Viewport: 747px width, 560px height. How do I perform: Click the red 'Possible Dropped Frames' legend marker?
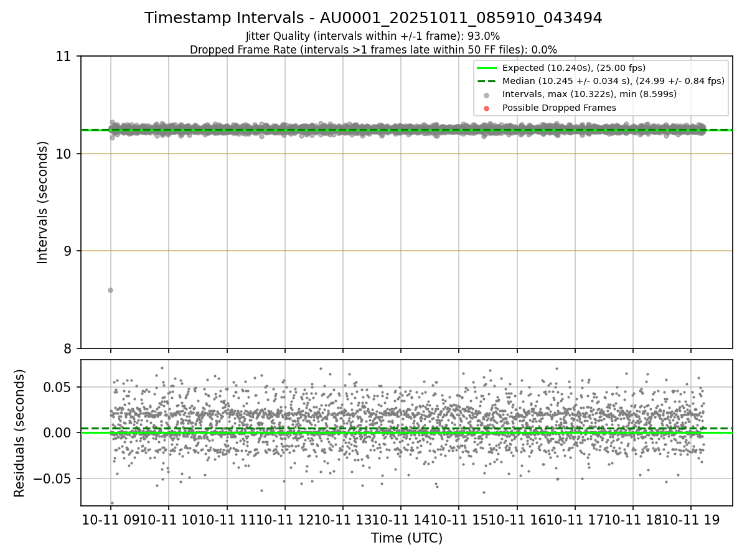(x=486, y=108)
